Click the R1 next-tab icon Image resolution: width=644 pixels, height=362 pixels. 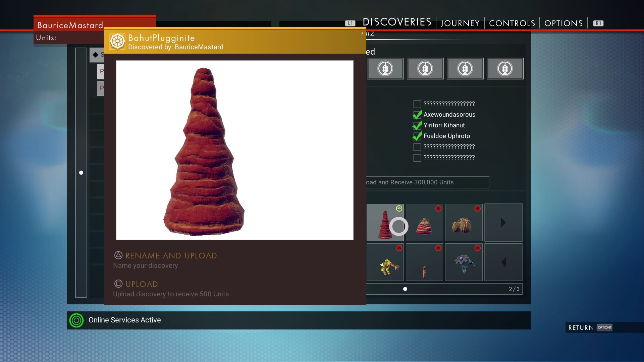coord(598,23)
